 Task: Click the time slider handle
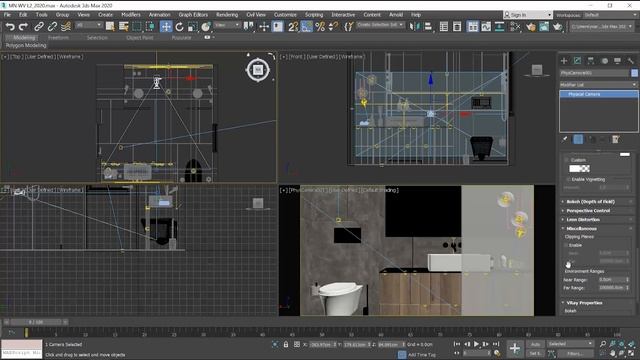coord(36,322)
